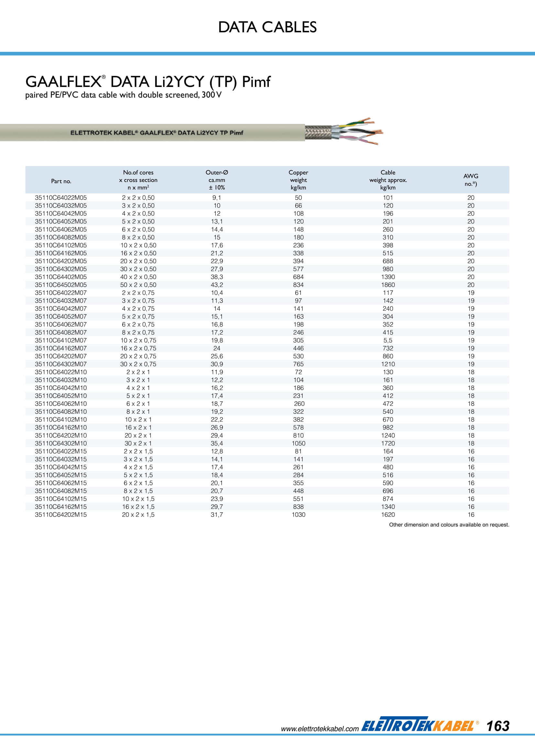The height and width of the screenshot is (756, 535).
Task: Select part number 35110C64102M07
Action: [x=61, y=340]
